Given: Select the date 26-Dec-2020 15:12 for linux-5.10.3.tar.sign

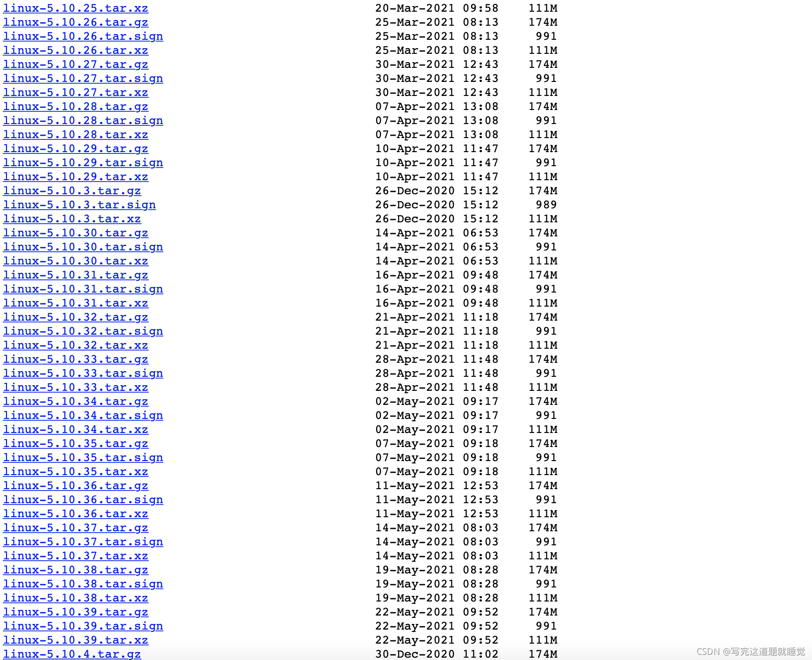Looking at the screenshot, I should 437,205.
